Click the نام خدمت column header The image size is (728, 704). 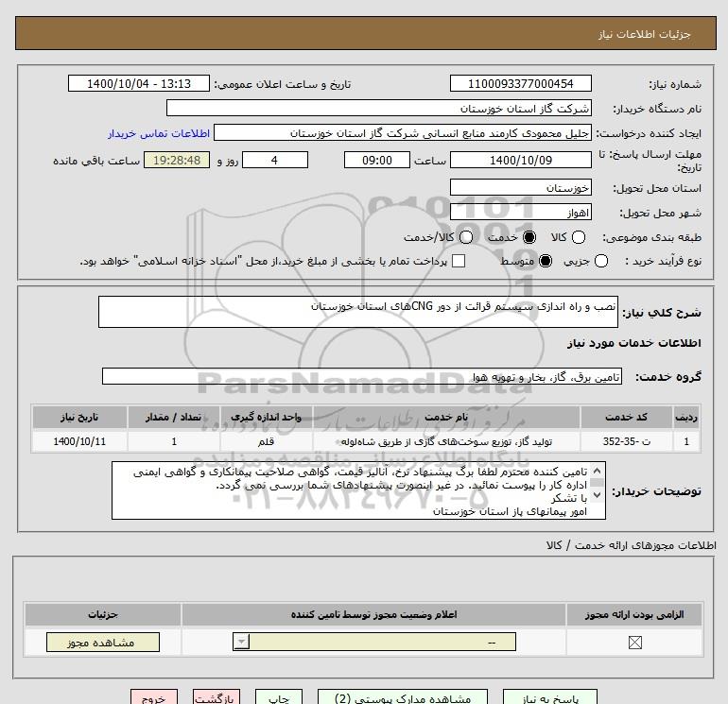coord(446,417)
